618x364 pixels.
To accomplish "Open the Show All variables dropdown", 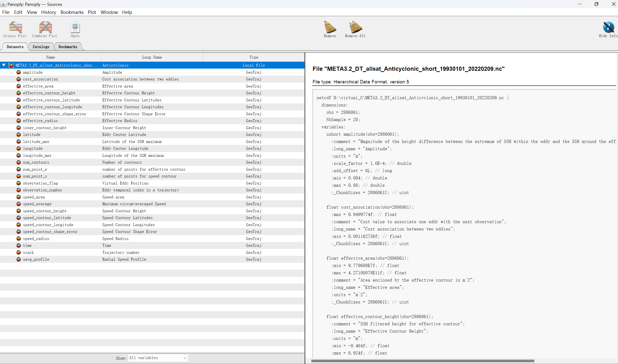I will [x=158, y=358].
